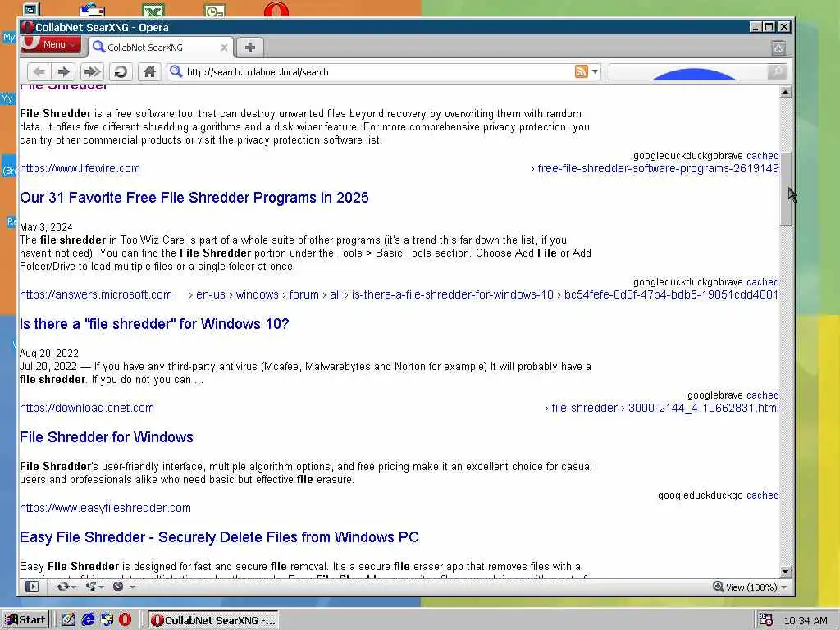Open https://www.easyfileshredder.com link
The image size is (840, 630).
coord(105,508)
